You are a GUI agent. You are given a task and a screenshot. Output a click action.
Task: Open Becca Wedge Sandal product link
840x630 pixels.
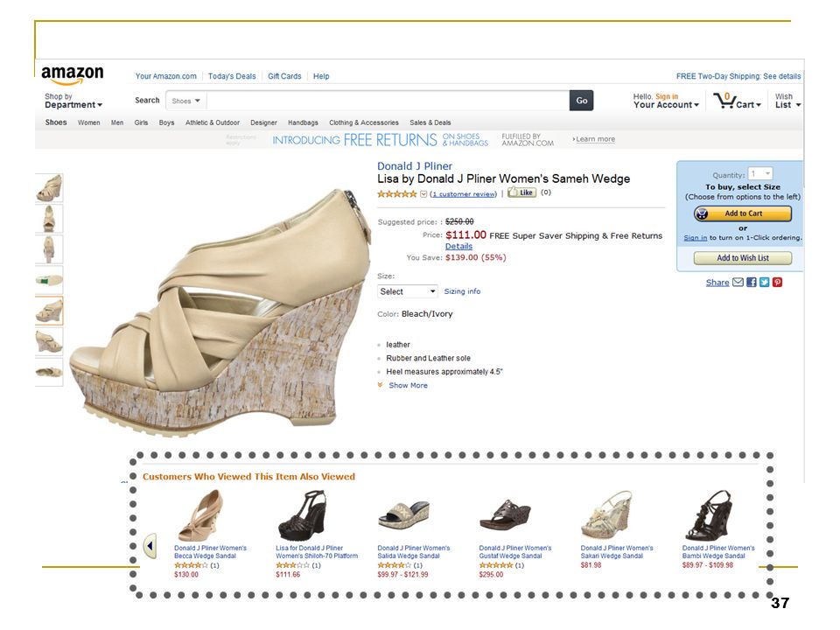(210, 552)
